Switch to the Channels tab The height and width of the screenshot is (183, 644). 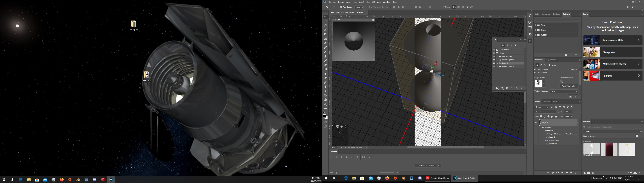547,101
